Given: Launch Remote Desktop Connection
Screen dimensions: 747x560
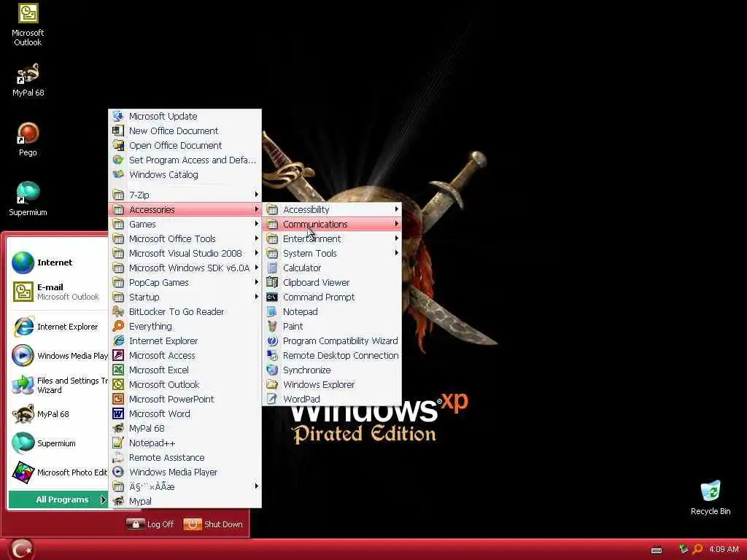Looking at the screenshot, I should (332, 356).
